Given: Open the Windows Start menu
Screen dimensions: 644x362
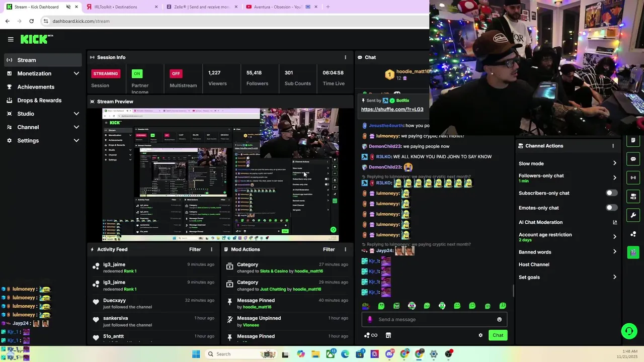Looking at the screenshot, I should pos(196,354).
